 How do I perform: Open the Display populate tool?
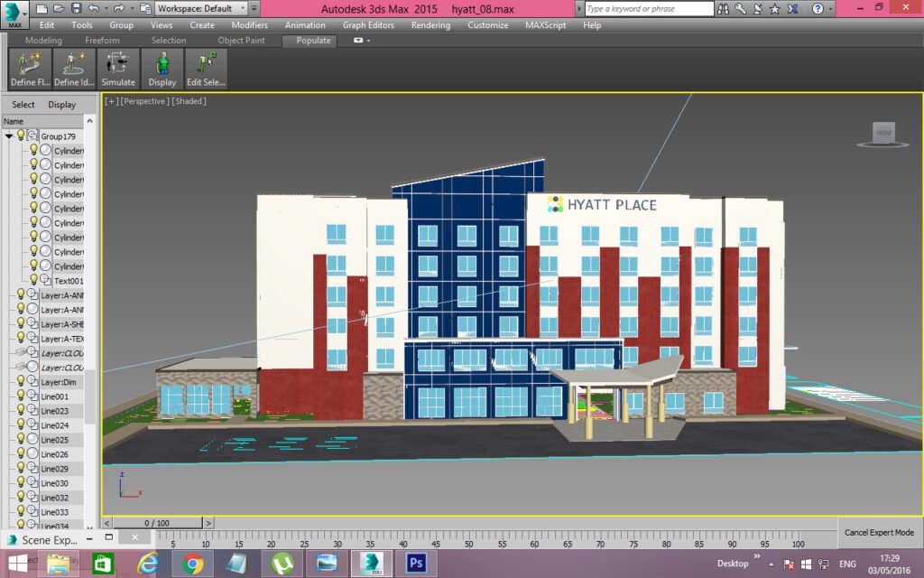[x=162, y=69]
